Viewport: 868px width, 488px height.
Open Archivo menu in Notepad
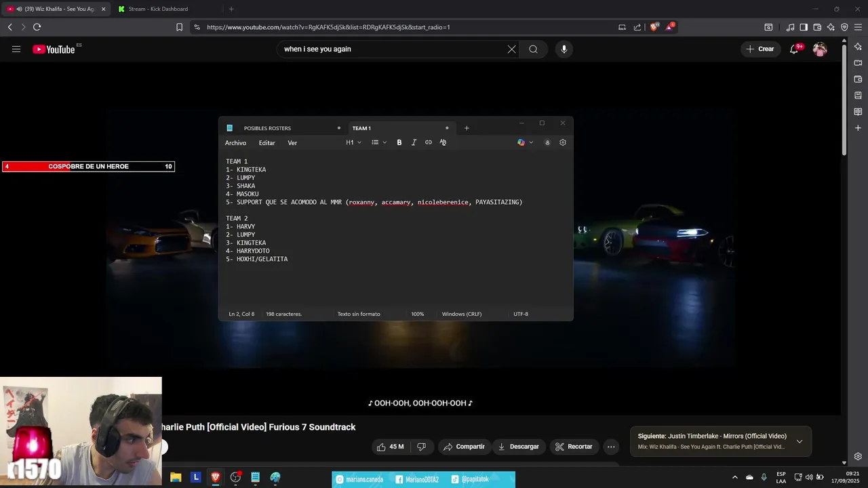click(x=235, y=143)
